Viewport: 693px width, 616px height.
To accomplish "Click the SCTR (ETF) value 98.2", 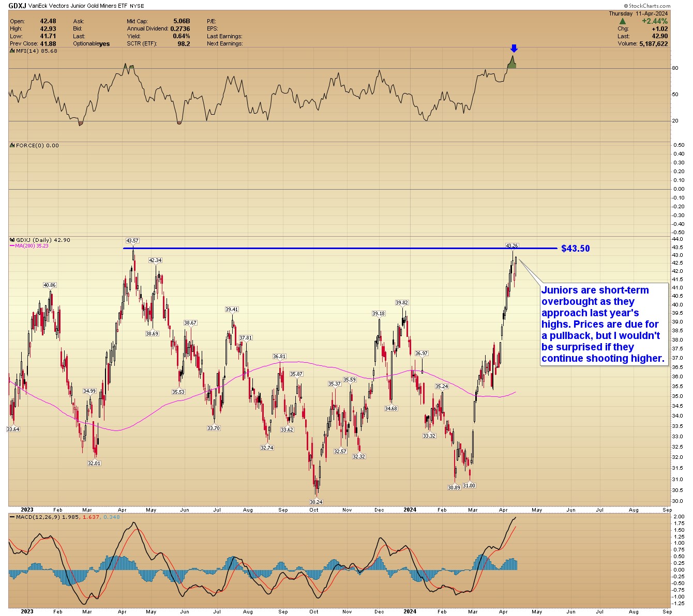I will 184,43.
